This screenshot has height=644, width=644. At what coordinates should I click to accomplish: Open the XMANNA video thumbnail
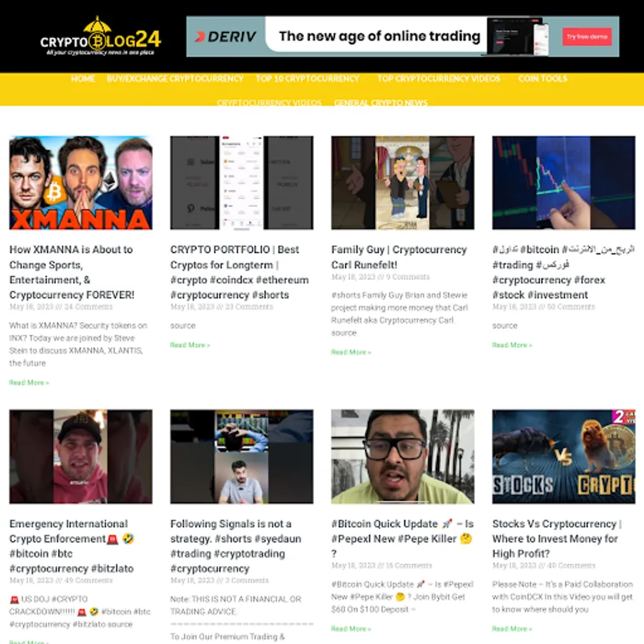pos(80,182)
